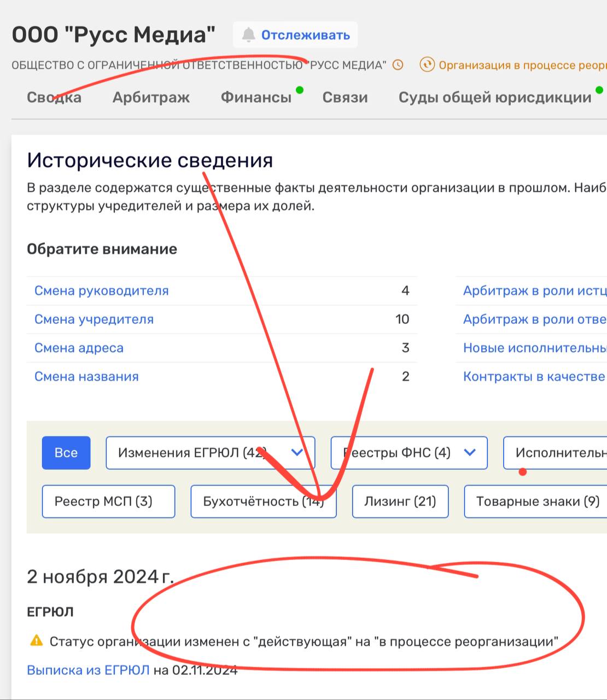Open the Выписка из ЕГРЮЛ link

click(88, 670)
